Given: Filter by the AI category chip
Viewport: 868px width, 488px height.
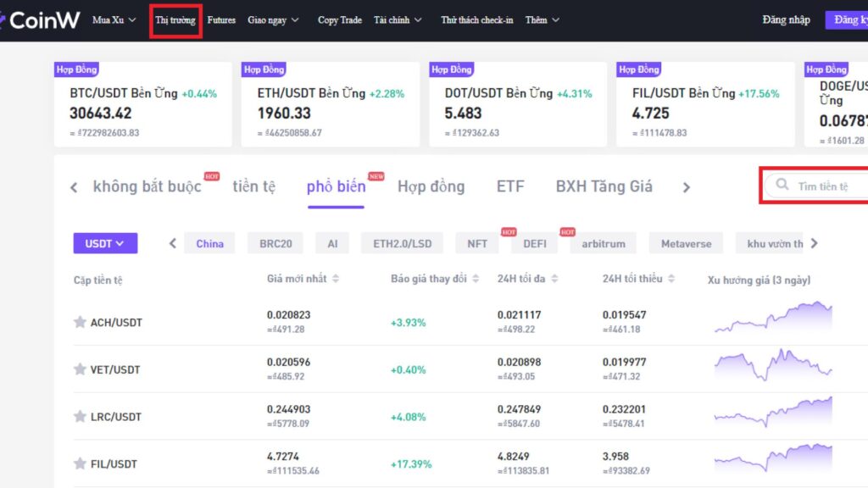Looking at the screenshot, I should (332, 243).
